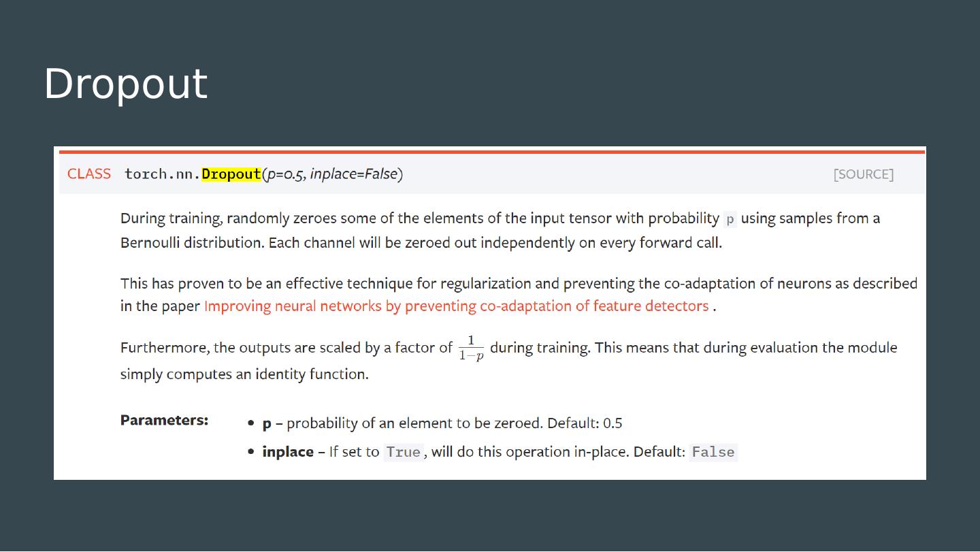Click the 'Parameters:' heading
This screenshot has width=980, height=552.
[x=164, y=420]
